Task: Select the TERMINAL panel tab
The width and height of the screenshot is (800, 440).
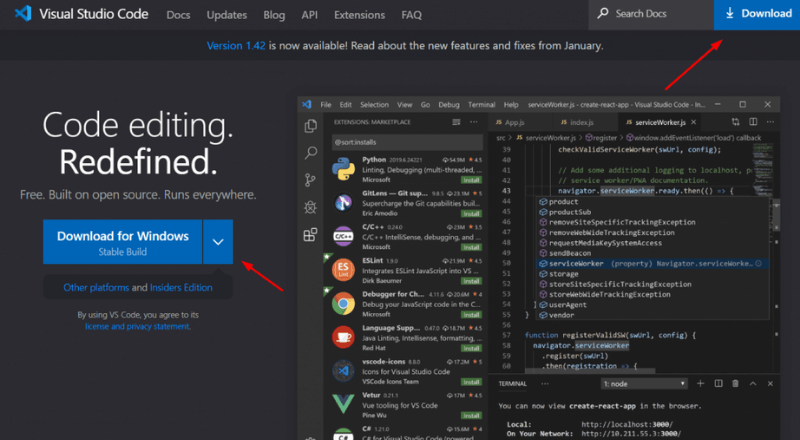Action: point(512,384)
